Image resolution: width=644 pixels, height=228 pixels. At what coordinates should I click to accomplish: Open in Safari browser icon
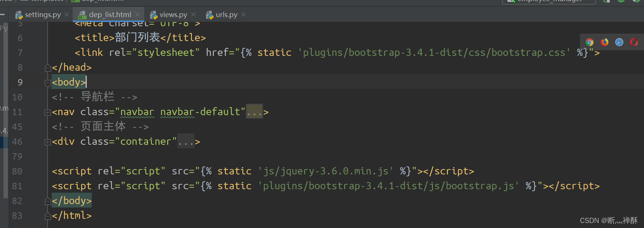pyautogui.click(x=619, y=42)
